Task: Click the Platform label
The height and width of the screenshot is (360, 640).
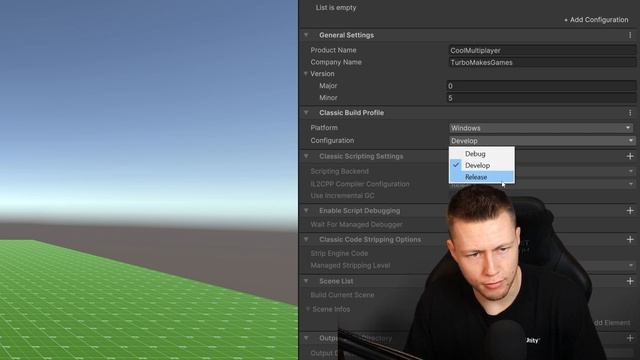Action: point(324,128)
